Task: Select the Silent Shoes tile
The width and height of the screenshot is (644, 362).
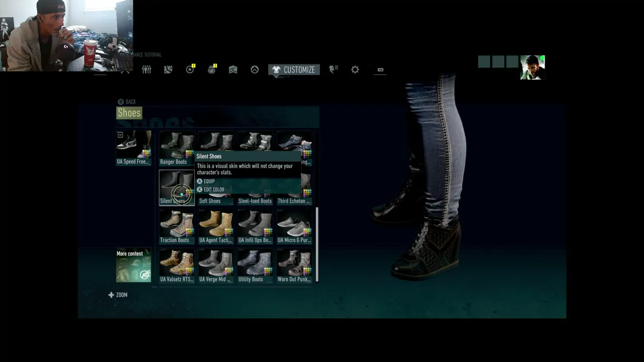Action: [x=177, y=188]
